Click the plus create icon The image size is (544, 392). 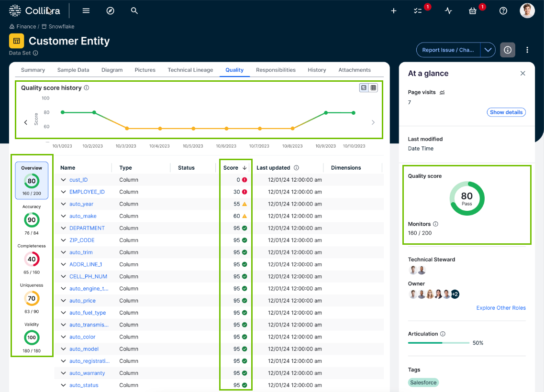pos(394,11)
